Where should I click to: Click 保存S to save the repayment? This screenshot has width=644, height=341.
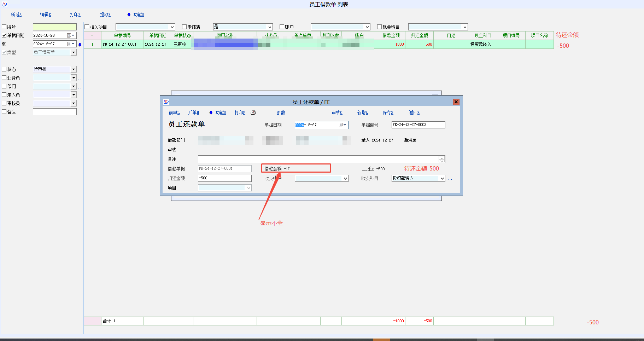[388, 113]
